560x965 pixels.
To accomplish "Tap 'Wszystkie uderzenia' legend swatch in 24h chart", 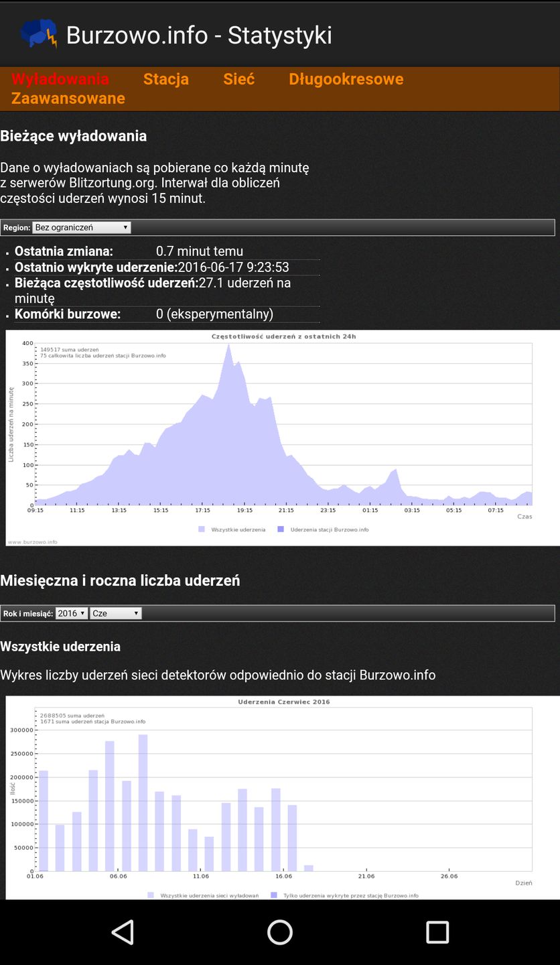I will [x=202, y=529].
